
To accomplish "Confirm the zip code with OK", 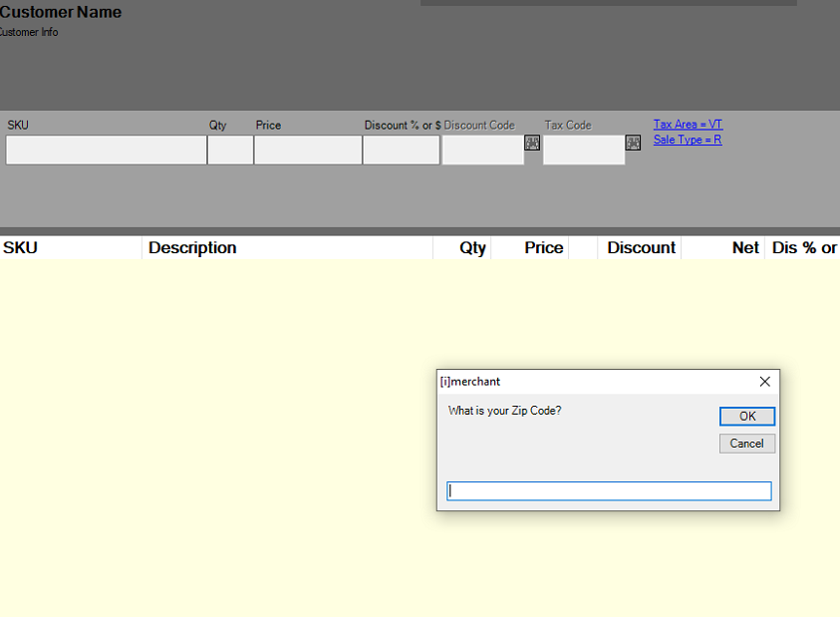I will [747, 417].
